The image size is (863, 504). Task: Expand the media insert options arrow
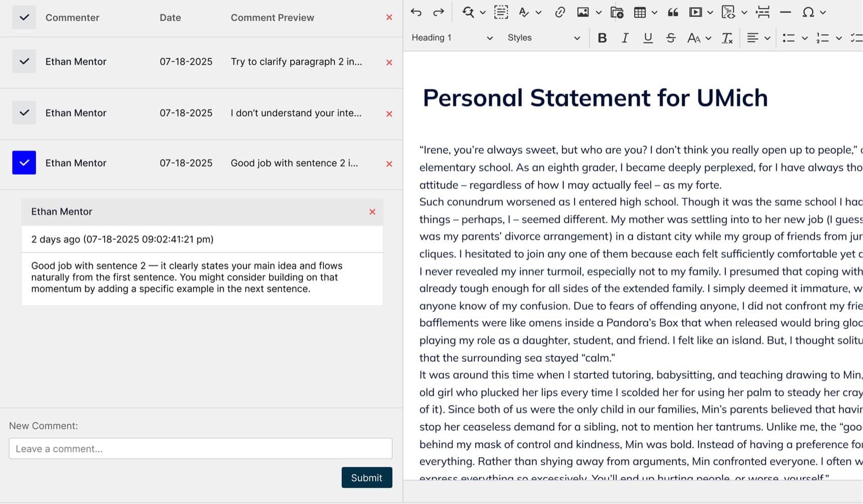pos(710,12)
